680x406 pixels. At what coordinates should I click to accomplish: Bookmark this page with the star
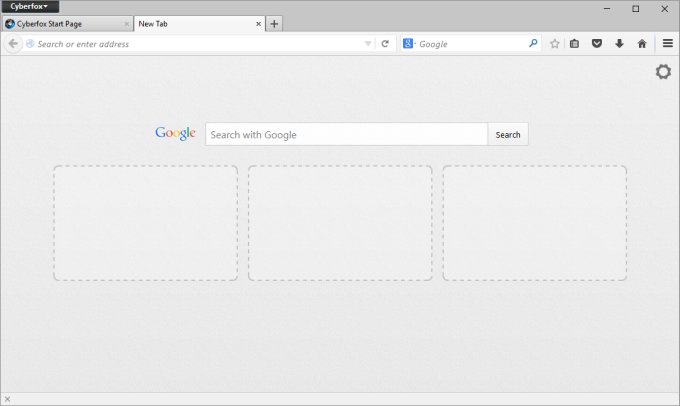coord(554,44)
